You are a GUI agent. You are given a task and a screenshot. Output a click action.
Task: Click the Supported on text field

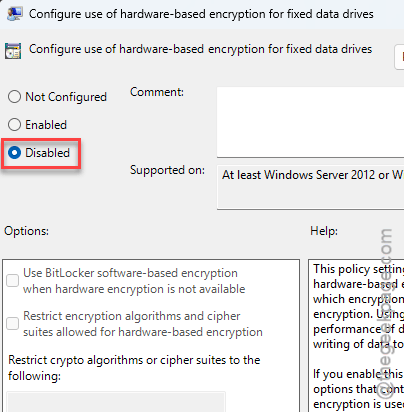pyautogui.click(x=310, y=187)
